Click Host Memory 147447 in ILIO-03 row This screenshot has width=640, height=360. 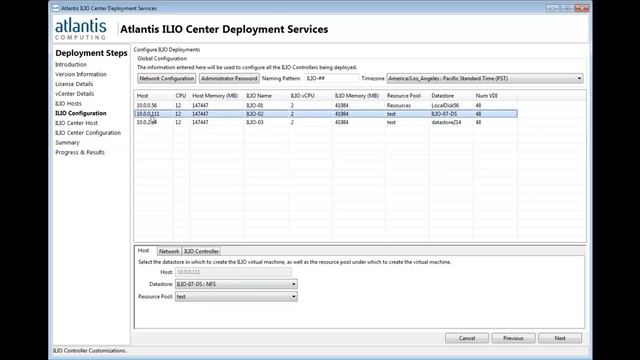200,122
